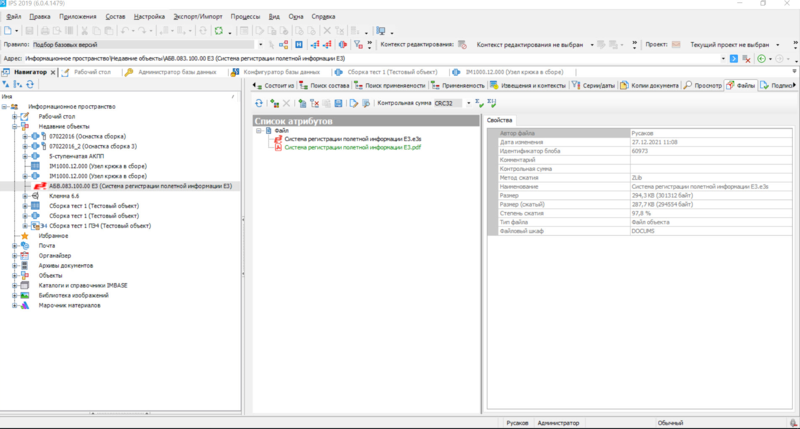Switch to the Конфигуратор базы данных tab
This screenshot has height=429, width=800.
point(283,73)
